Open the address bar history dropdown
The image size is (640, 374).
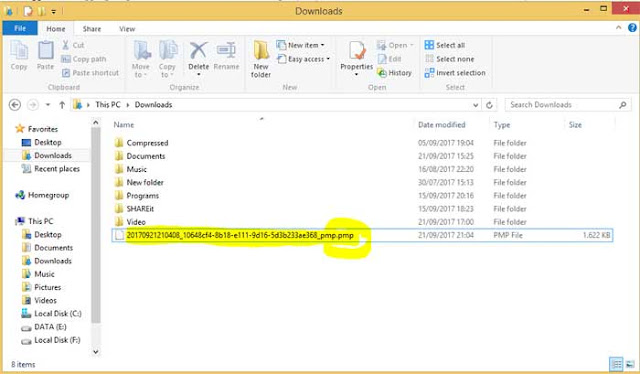(x=476, y=105)
